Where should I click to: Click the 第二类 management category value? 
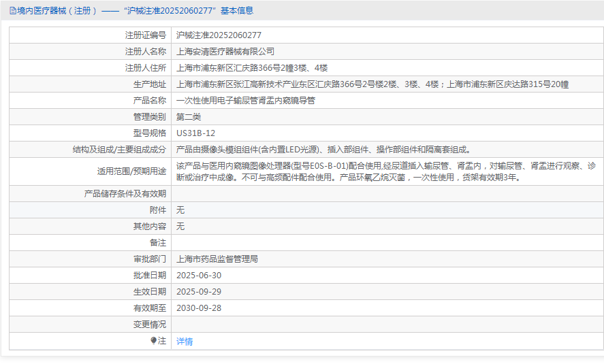[189, 117]
